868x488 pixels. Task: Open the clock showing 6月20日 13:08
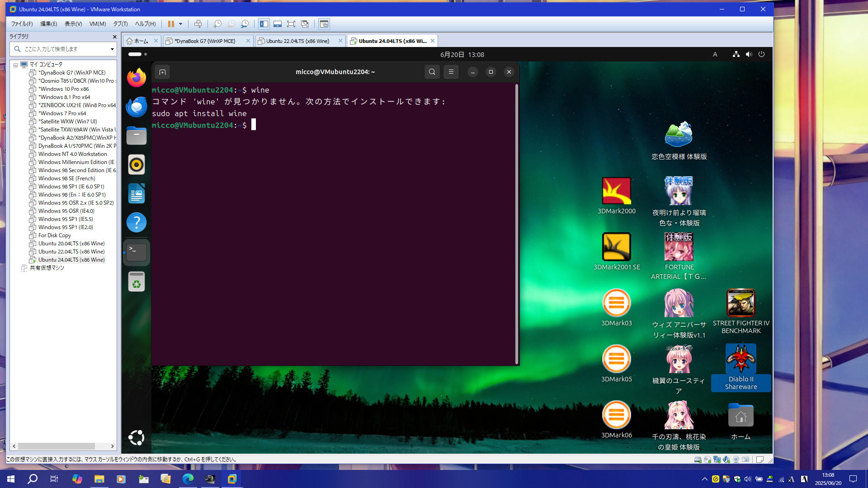pos(462,55)
